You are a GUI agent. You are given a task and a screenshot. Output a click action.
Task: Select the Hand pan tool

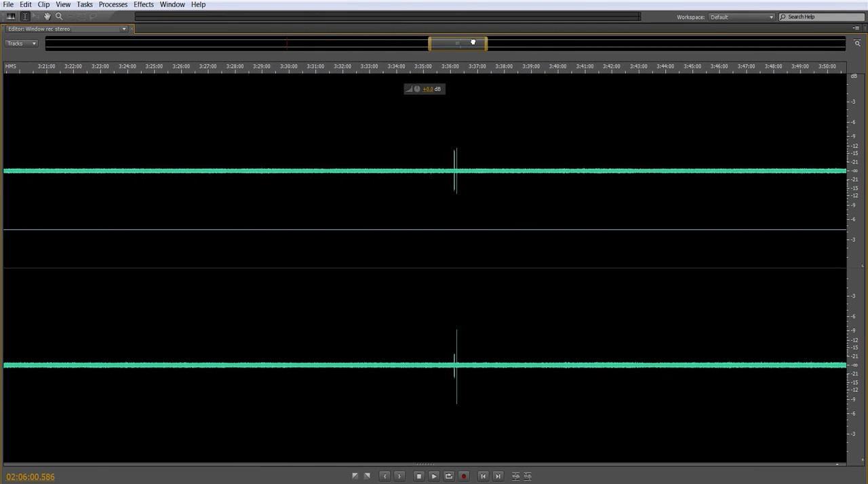coord(47,16)
